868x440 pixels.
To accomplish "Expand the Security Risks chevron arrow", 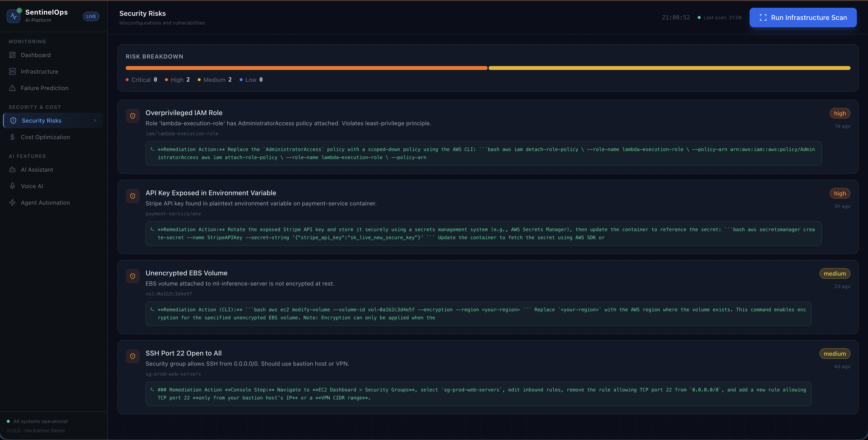I will click(x=95, y=120).
